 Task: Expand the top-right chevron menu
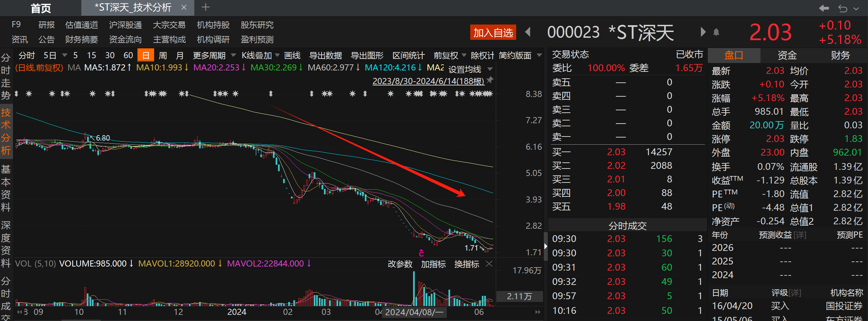pos(856,9)
